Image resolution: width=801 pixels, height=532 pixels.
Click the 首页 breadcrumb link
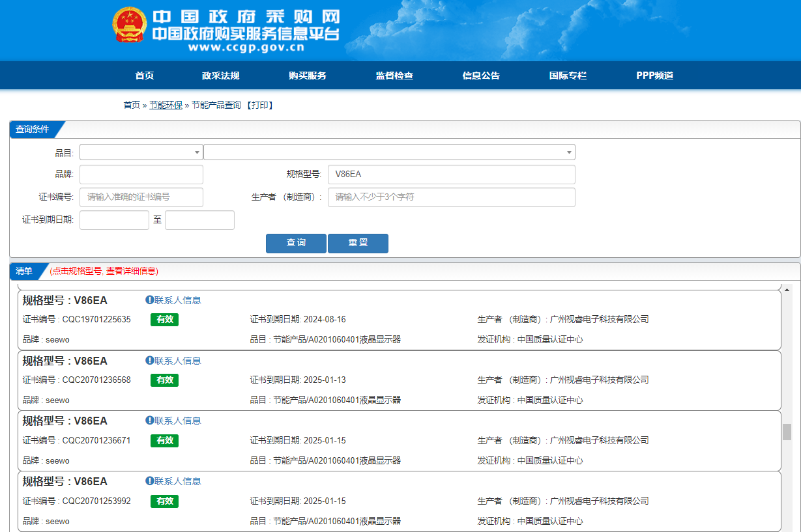point(132,105)
